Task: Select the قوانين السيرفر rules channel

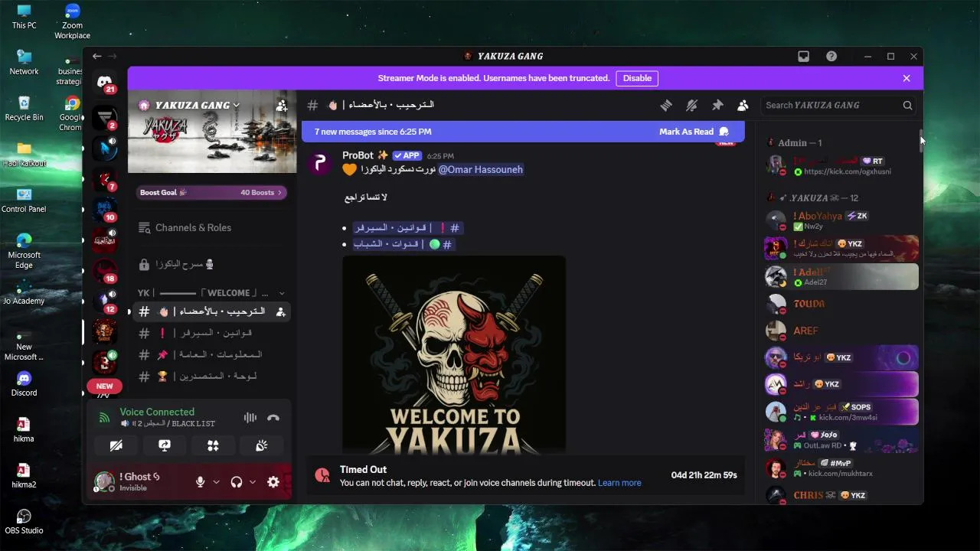Action: point(212,333)
